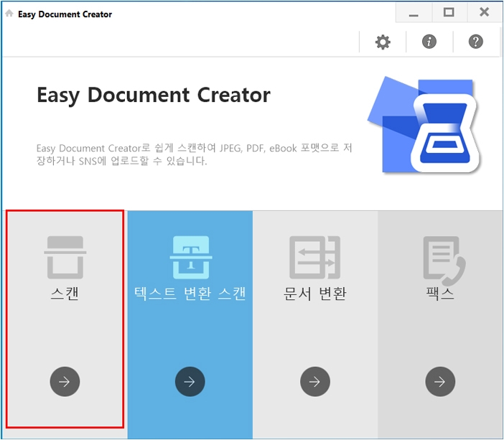
Task: Open help with the question mark icon
Action: (x=476, y=42)
